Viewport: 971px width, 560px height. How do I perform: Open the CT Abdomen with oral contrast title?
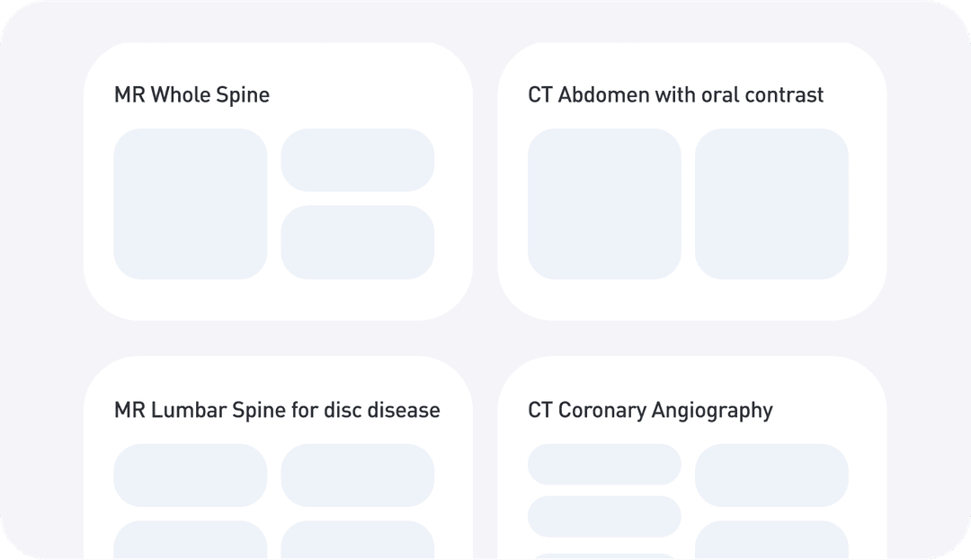coord(675,94)
